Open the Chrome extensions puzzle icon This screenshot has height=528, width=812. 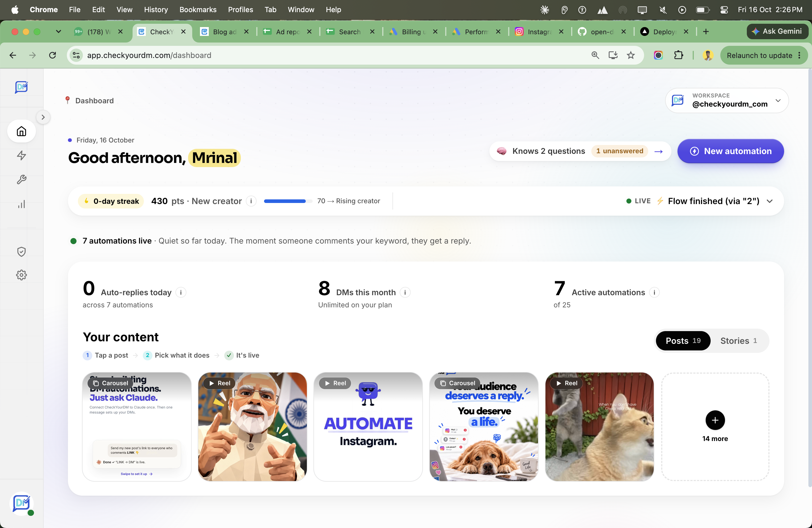coord(679,55)
